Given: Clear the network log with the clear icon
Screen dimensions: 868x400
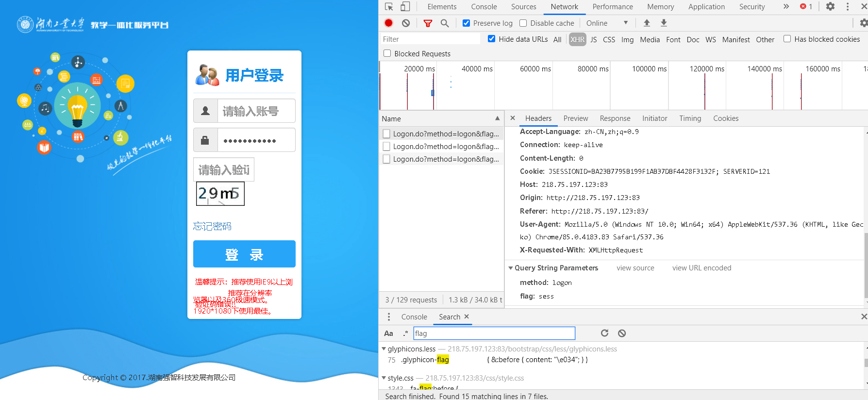Looking at the screenshot, I should (406, 23).
